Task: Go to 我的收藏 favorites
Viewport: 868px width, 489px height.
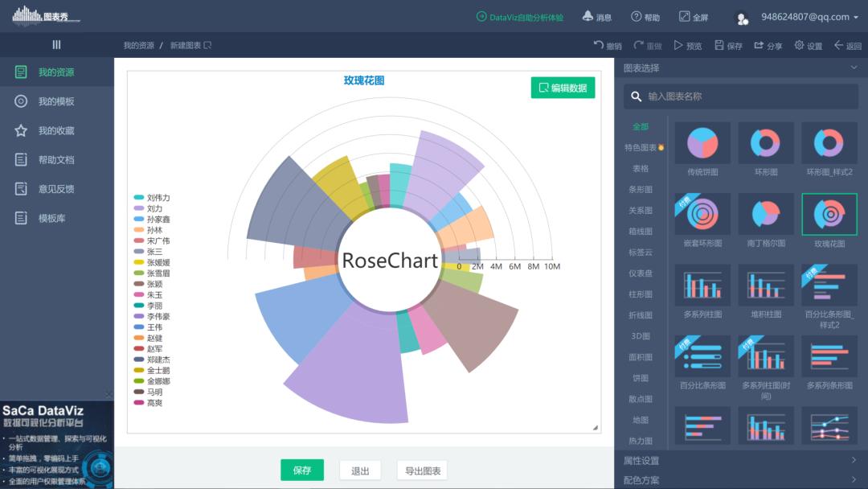Action: 56,131
